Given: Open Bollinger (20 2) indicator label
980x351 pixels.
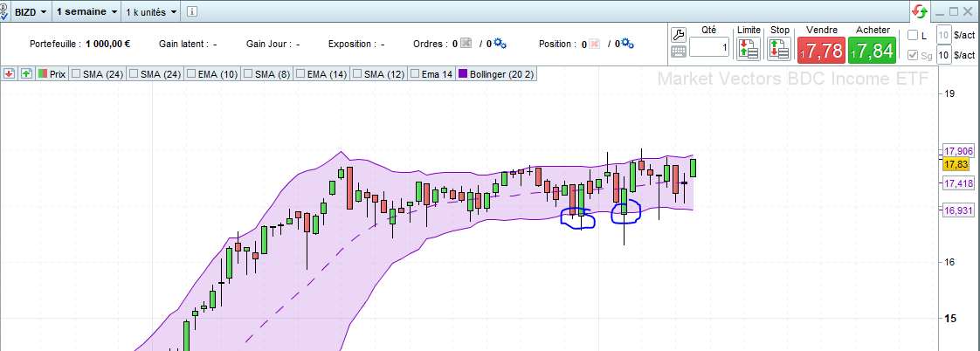Looking at the screenshot, I should point(502,73).
